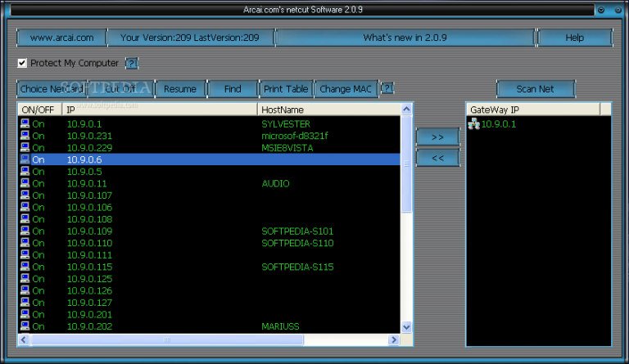Image resolution: width=629 pixels, height=364 pixels.
Task: Click the help question mark next to Protect My Computer
Action: (132, 63)
